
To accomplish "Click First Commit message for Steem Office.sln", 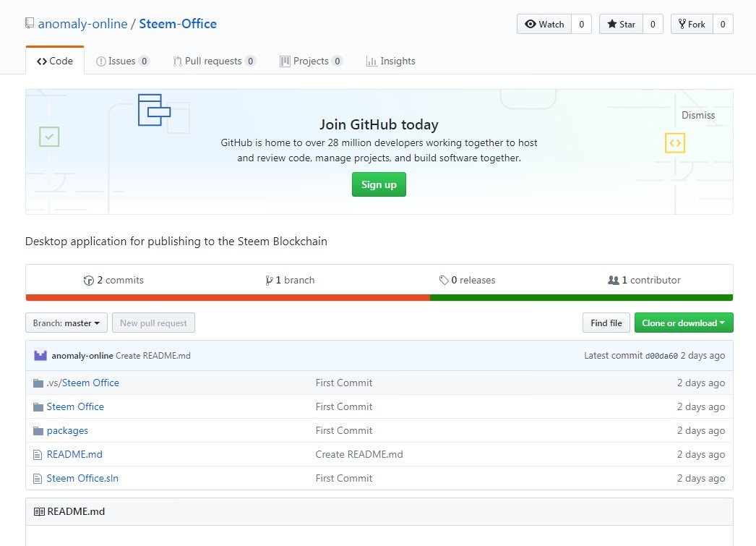I will (x=344, y=479).
